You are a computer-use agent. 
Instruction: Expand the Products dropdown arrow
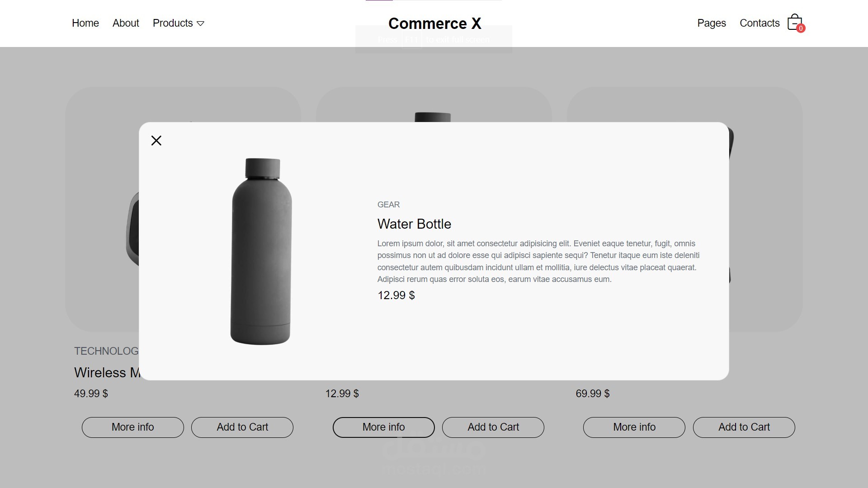(x=201, y=23)
